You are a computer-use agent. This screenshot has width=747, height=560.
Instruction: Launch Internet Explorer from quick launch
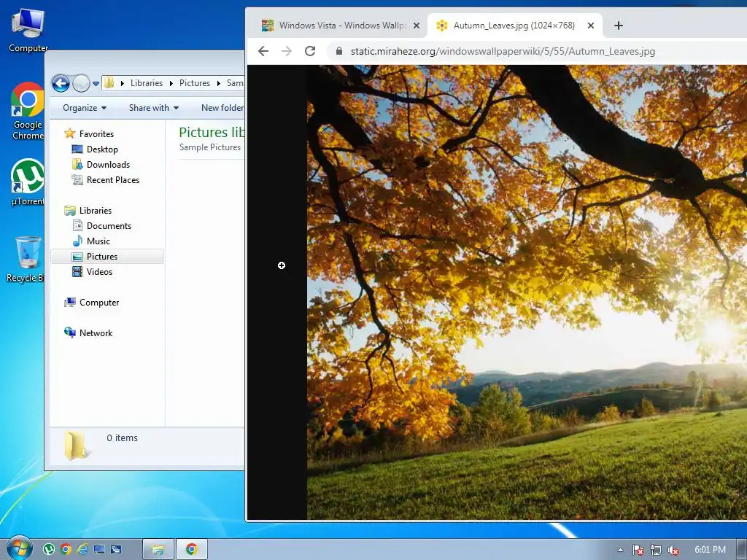82,550
